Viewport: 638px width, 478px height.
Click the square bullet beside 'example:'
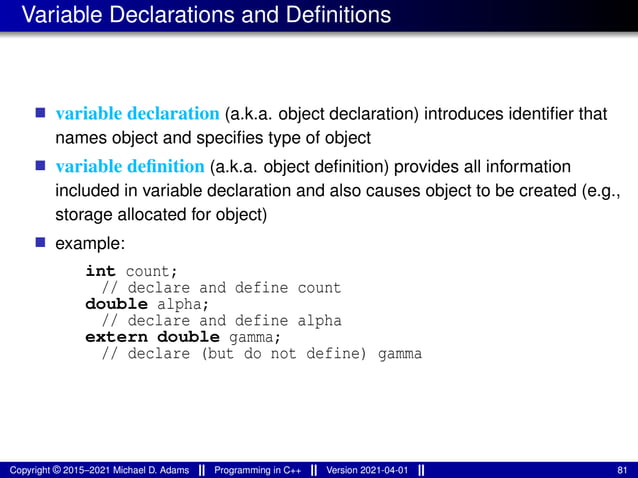pos(40,242)
